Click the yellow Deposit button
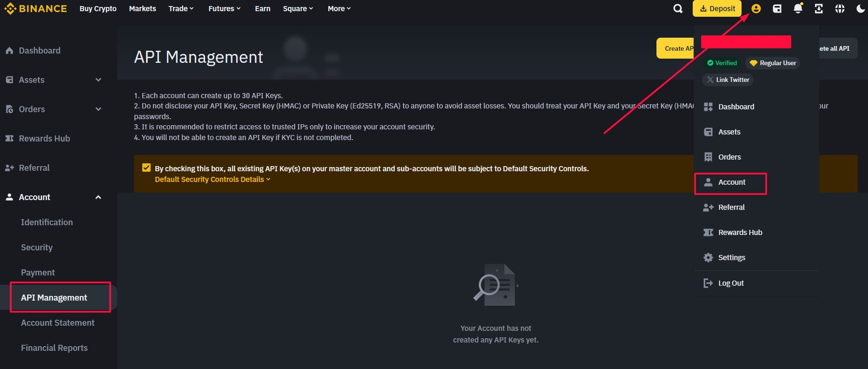 [x=717, y=8]
